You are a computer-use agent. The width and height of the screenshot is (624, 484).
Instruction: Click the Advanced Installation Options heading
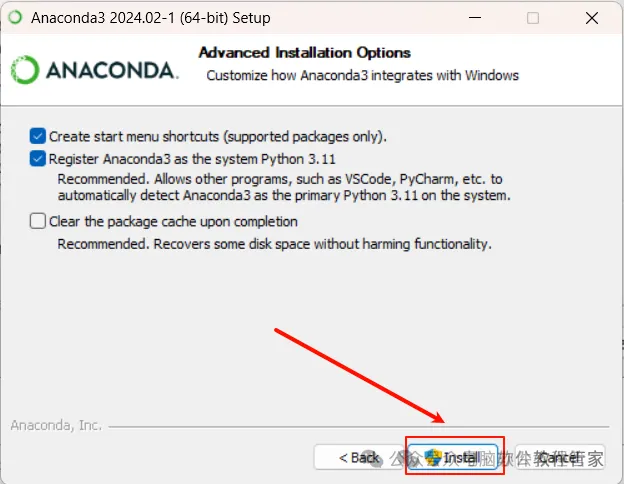click(305, 53)
